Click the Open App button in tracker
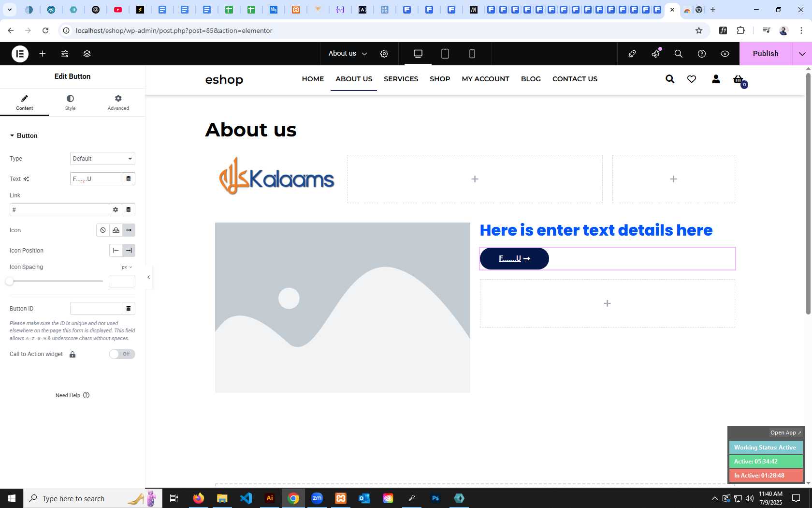This screenshot has height=508, width=812. coord(786,433)
